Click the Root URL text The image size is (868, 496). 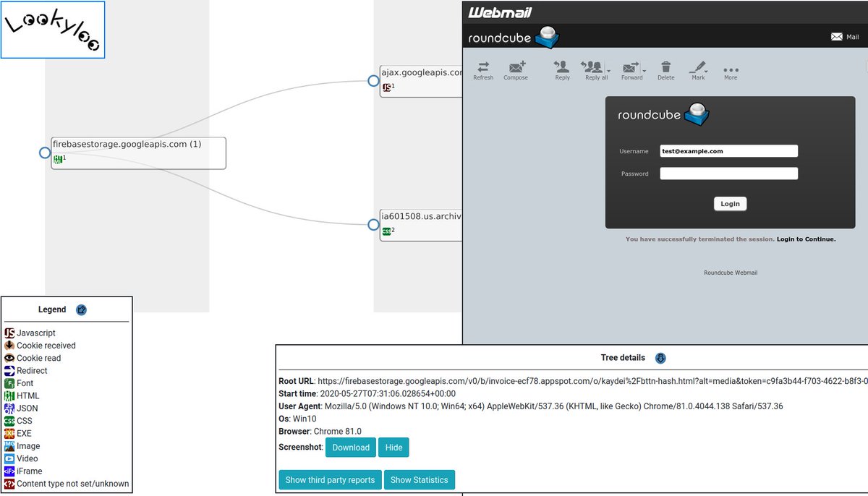click(x=573, y=381)
